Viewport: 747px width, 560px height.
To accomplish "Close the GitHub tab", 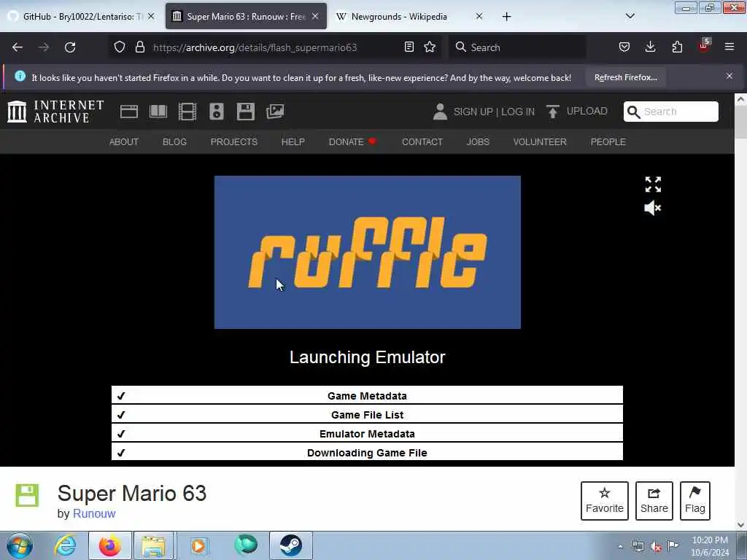I will point(151,16).
